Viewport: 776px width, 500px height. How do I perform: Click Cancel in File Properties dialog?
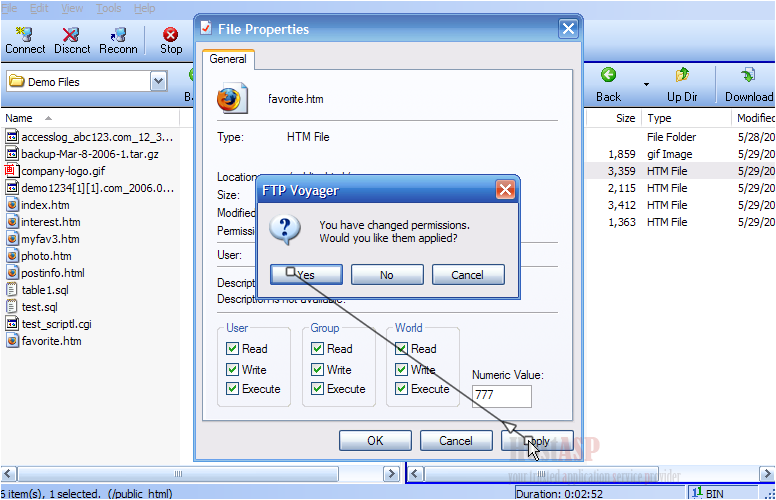tap(456, 441)
